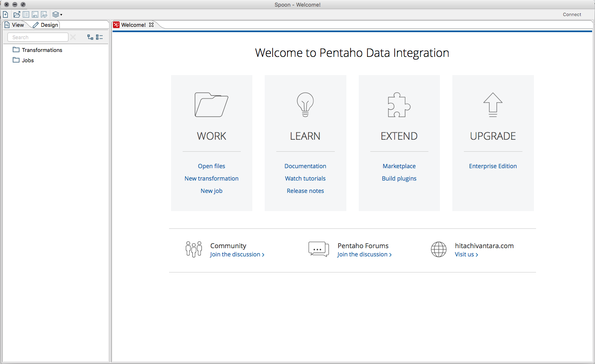The image size is (595, 364).
Task: Click the View tab magnifier page icon
Action: 7,25
